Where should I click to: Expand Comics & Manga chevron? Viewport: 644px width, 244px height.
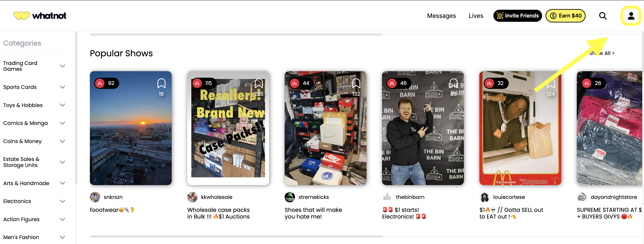pyautogui.click(x=62, y=123)
